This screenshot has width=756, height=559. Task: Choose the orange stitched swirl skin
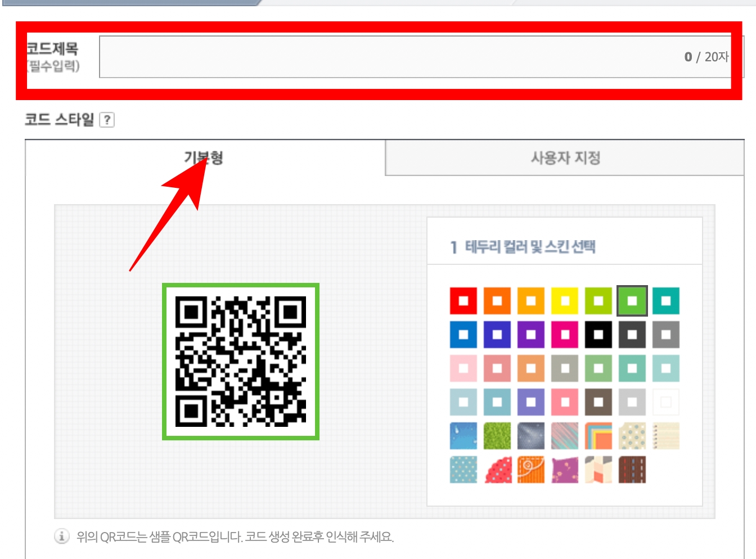pyautogui.click(x=531, y=470)
